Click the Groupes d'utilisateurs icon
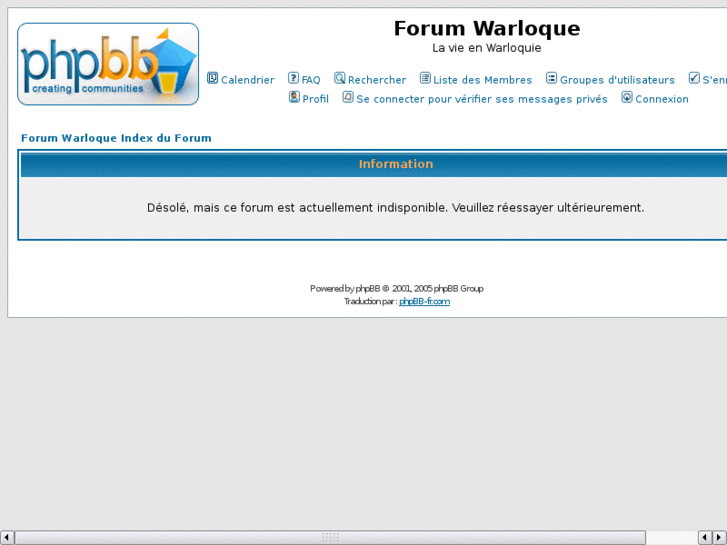 [551, 78]
